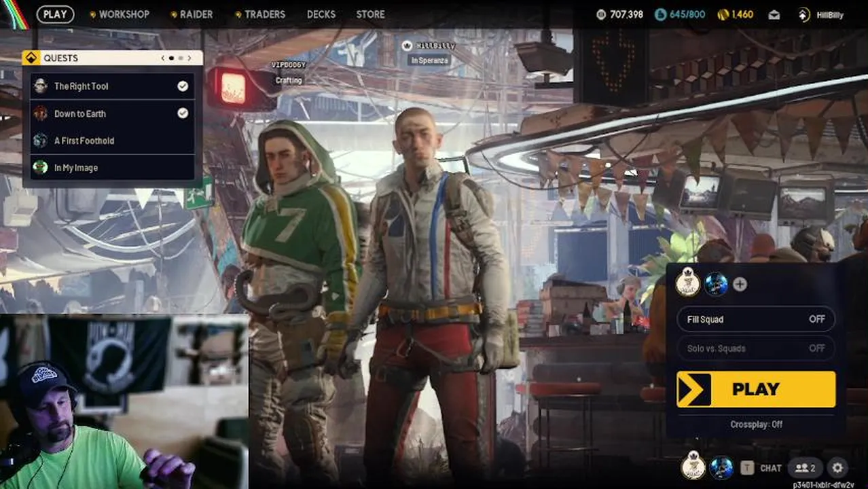
Task: Click the T key chat icon
Action: coord(746,467)
